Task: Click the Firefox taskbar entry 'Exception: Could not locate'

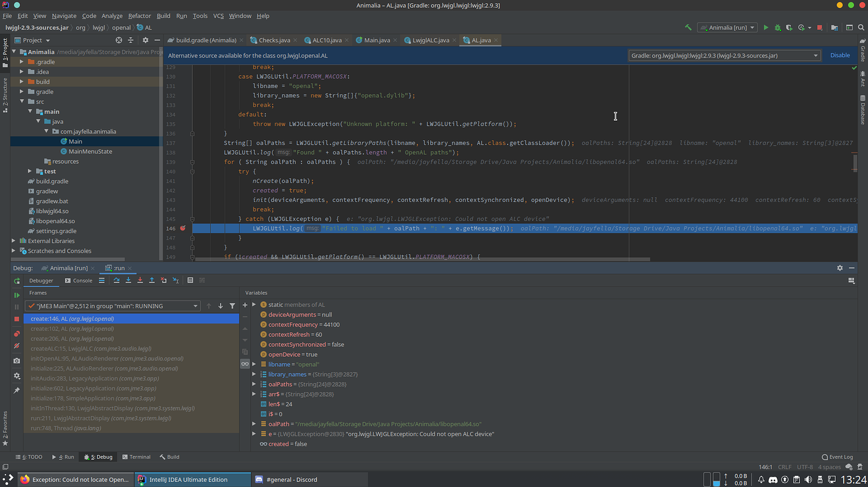Action: [x=74, y=480]
